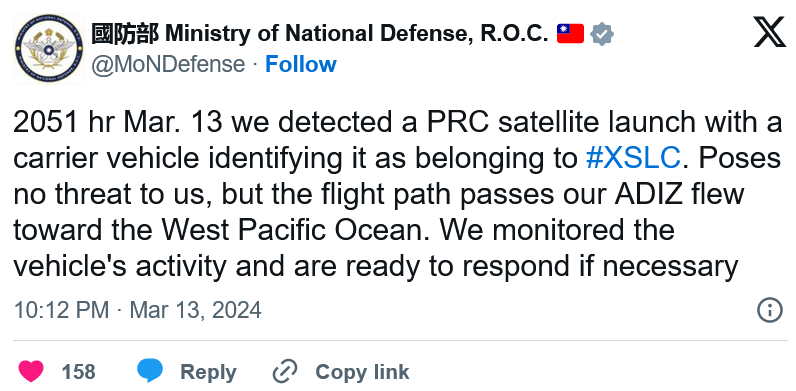This screenshot has width=796, height=391.
Task: Click the tweet's first line mentioning PRC satellite
Action: click(x=397, y=122)
